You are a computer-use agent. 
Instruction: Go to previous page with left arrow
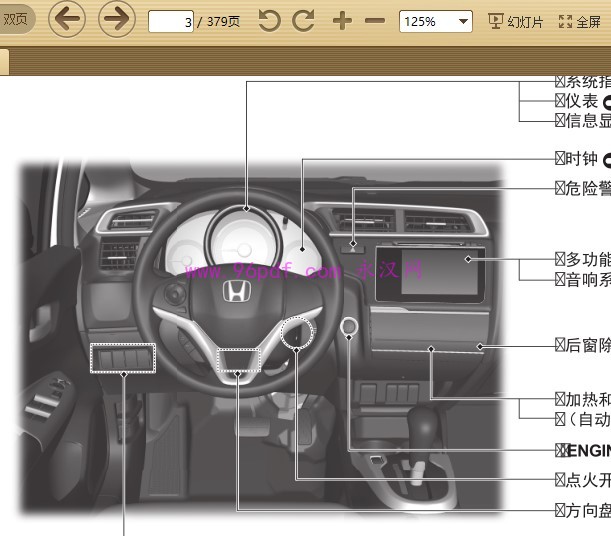[x=67, y=19]
